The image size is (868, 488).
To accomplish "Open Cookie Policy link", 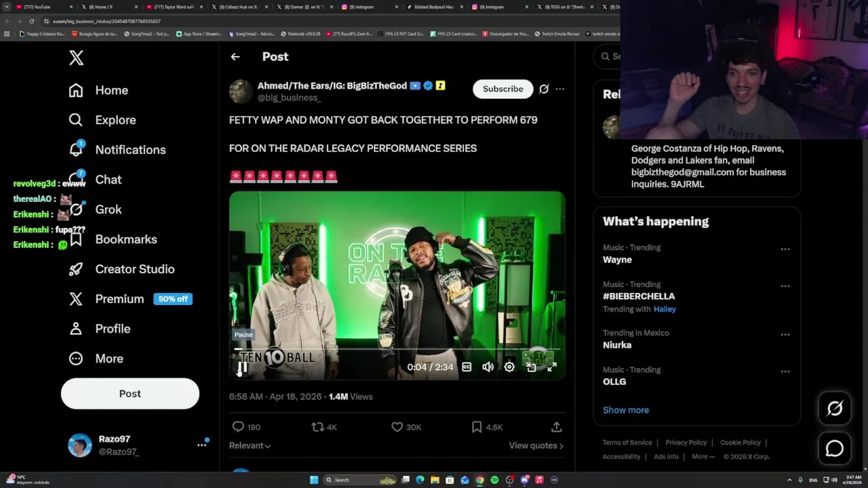I will [741, 443].
